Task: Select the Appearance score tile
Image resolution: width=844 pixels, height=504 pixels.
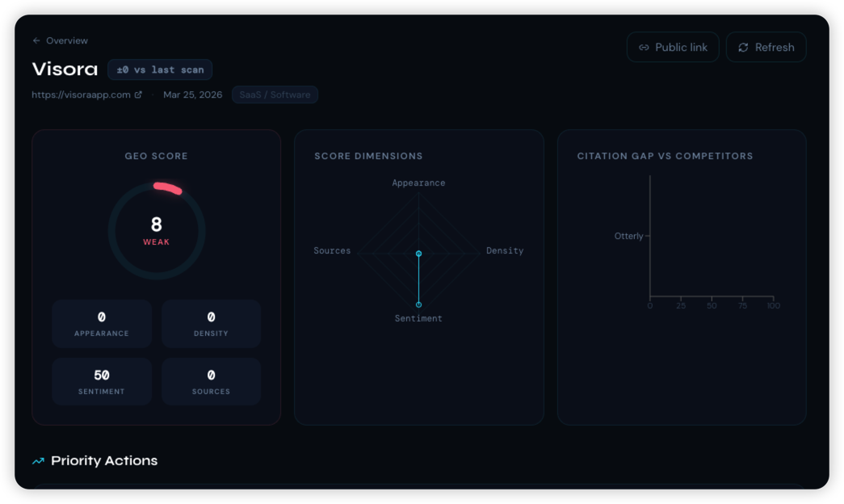Action: pyautogui.click(x=102, y=324)
